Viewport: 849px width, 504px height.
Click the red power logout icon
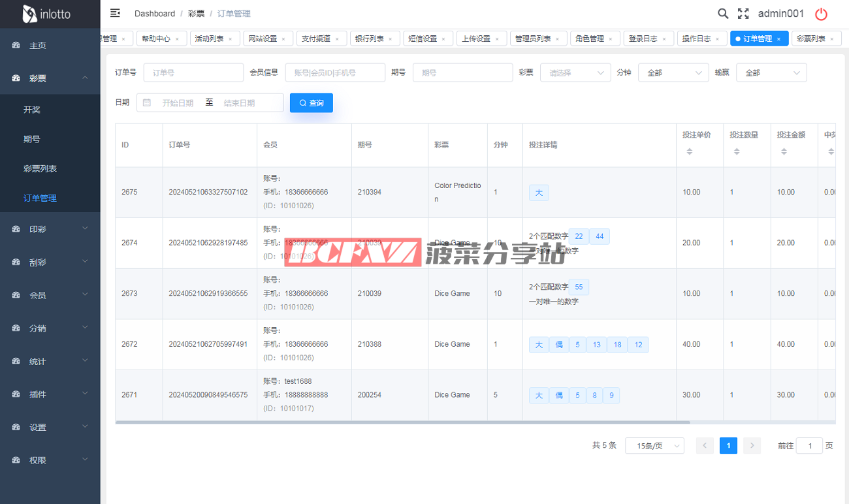point(822,14)
